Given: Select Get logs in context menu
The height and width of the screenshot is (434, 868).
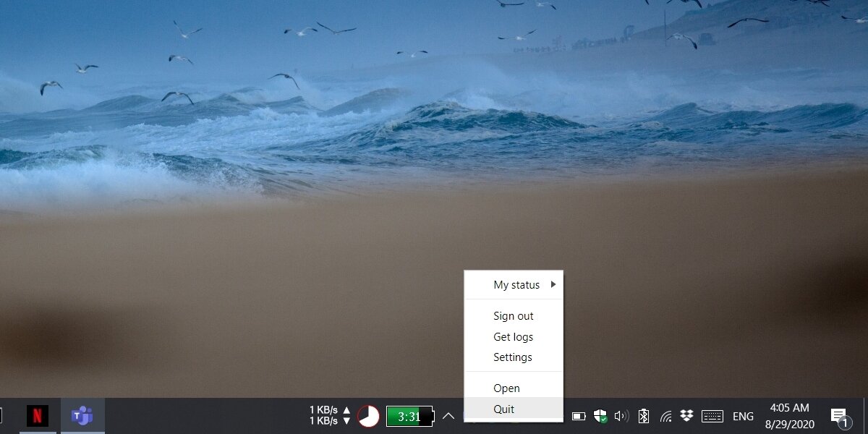Looking at the screenshot, I should (514, 337).
